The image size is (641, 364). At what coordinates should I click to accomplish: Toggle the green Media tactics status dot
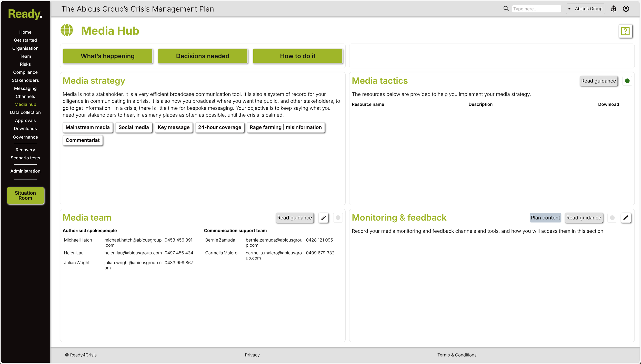627,81
